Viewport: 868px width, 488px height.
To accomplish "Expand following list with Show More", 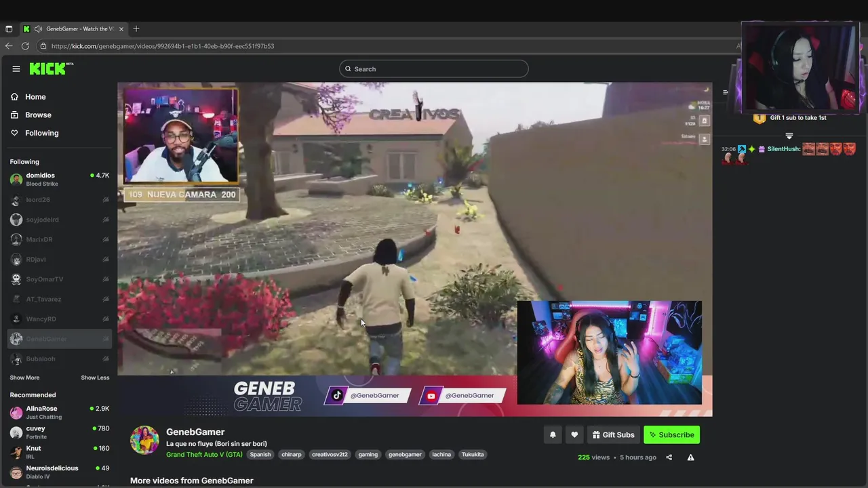I will (x=24, y=378).
